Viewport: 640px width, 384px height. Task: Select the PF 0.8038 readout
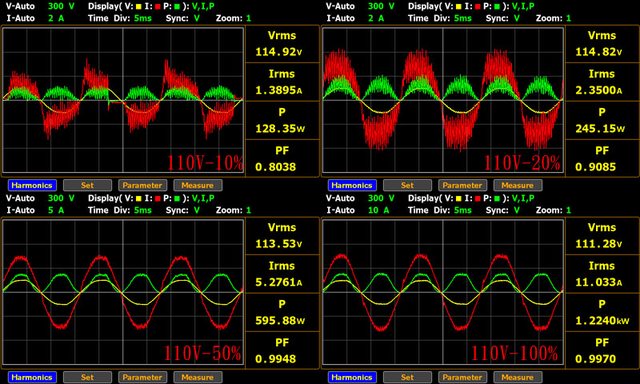tap(282, 159)
